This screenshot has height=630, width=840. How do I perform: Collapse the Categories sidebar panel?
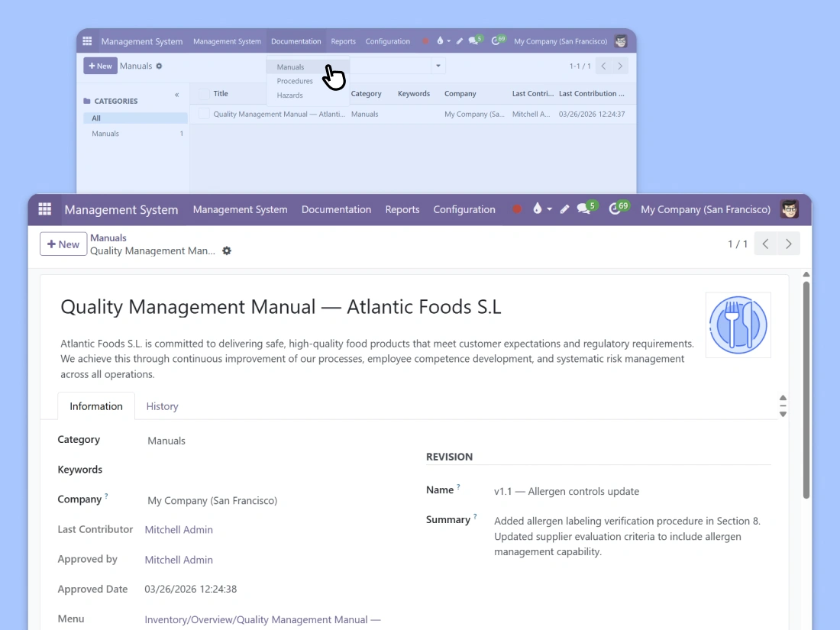pyautogui.click(x=177, y=95)
